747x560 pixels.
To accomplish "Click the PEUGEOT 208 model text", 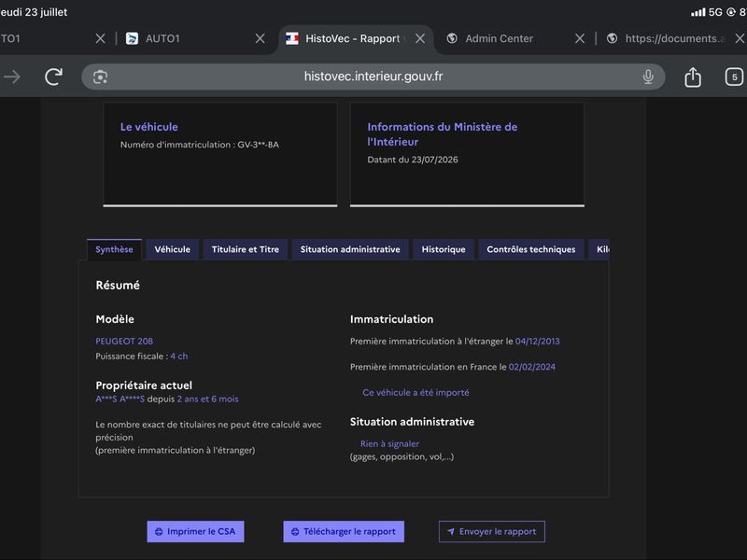I will 124,342.
